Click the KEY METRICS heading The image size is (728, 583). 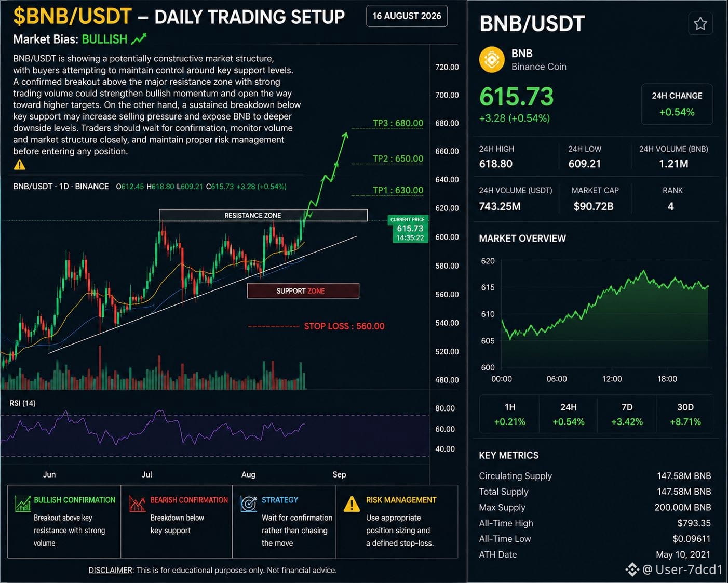point(508,455)
